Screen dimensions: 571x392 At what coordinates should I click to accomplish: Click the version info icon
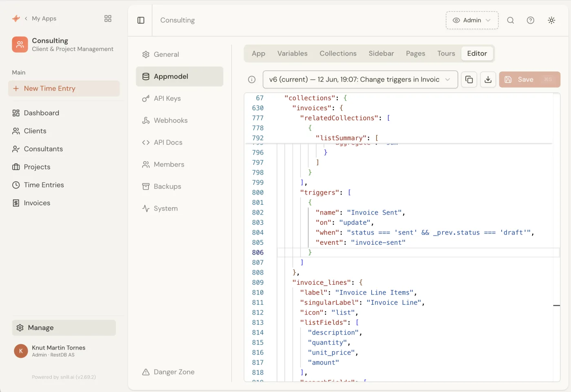tap(252, 80)
